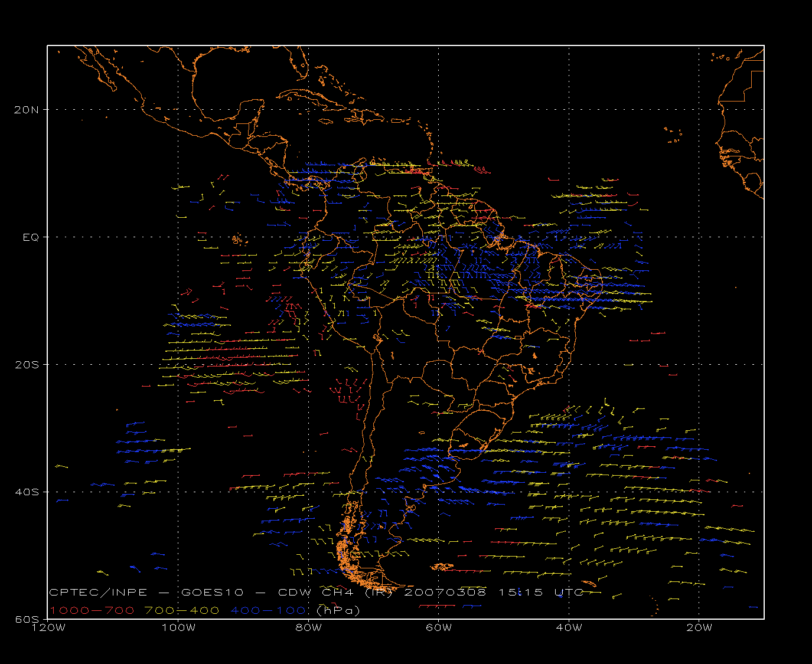Click the 120W longitude axis label

[48, 627]
